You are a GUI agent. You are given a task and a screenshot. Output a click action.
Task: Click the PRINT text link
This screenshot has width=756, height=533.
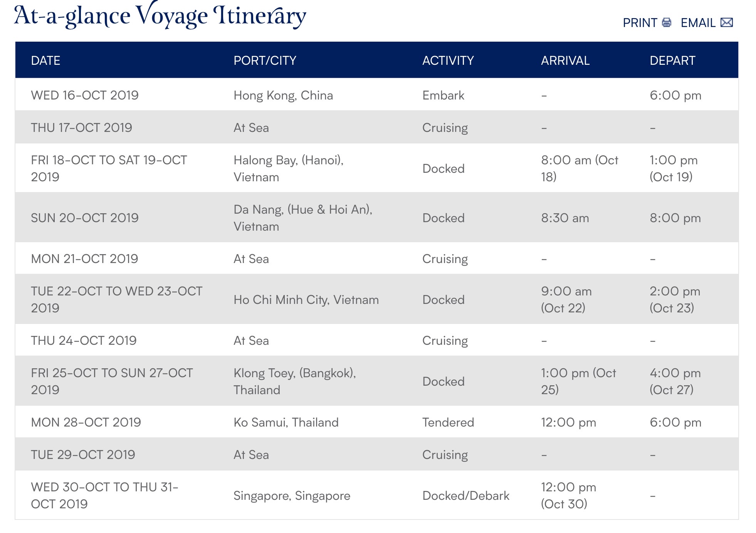click(640, 23)
